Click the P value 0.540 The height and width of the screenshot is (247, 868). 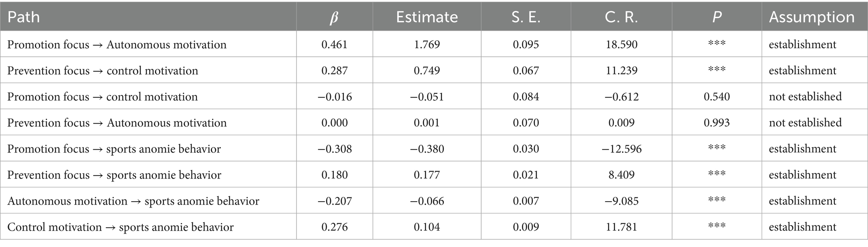[x=717, y=97]
